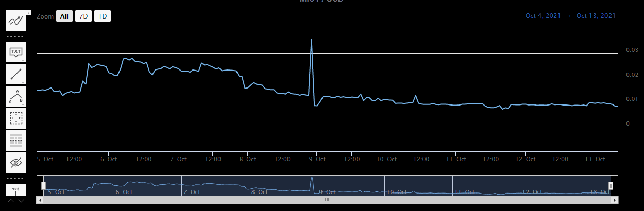This screenshot has height=211, width=644.
Task: Click the 'Zoom' label
Action: [x=45, y=16]
